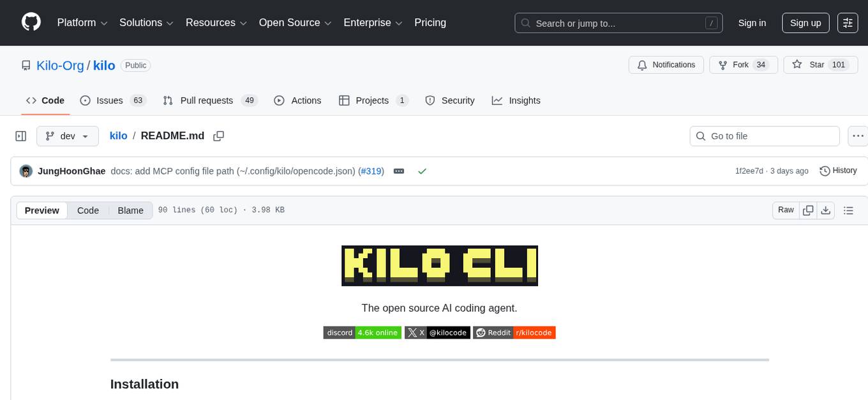868x400 pixels.
Task: Open commit comments via ellipsis bubble icon
Action: [398, 171]
